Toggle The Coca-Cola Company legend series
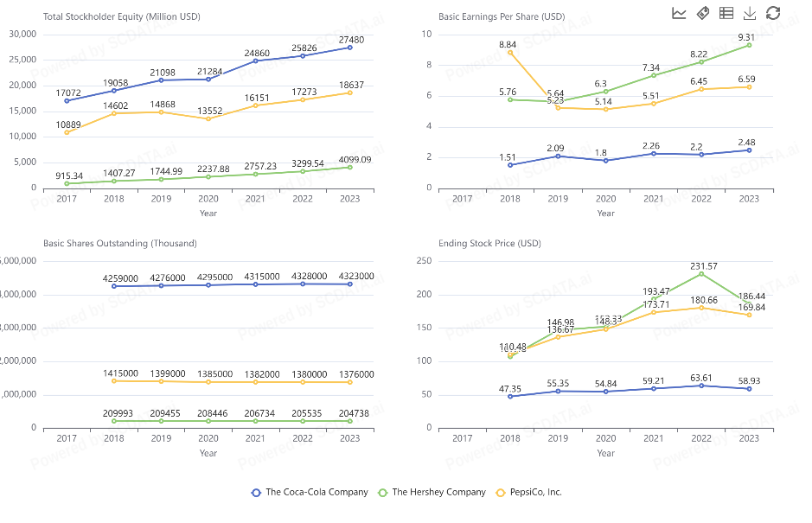The width and height of the screenshot is (812, 523). click(309, 492)
